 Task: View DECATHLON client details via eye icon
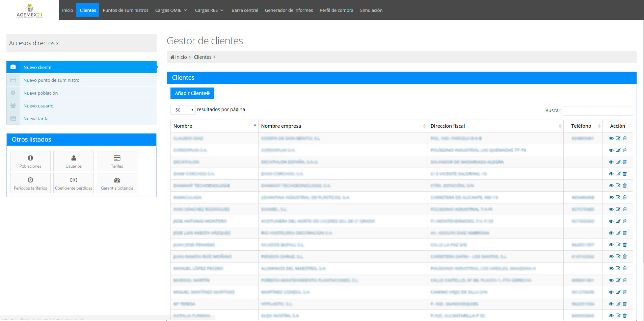[x=611, y=162]
